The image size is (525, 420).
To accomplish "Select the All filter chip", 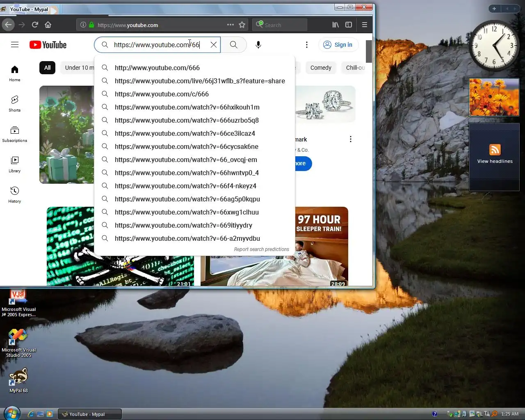I will tap(48, 68).
